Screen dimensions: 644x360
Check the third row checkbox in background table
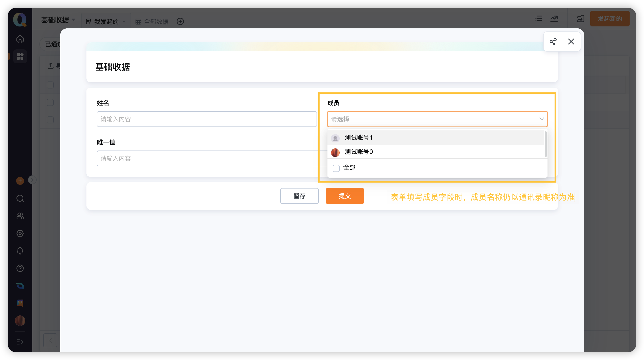(50, 120)
